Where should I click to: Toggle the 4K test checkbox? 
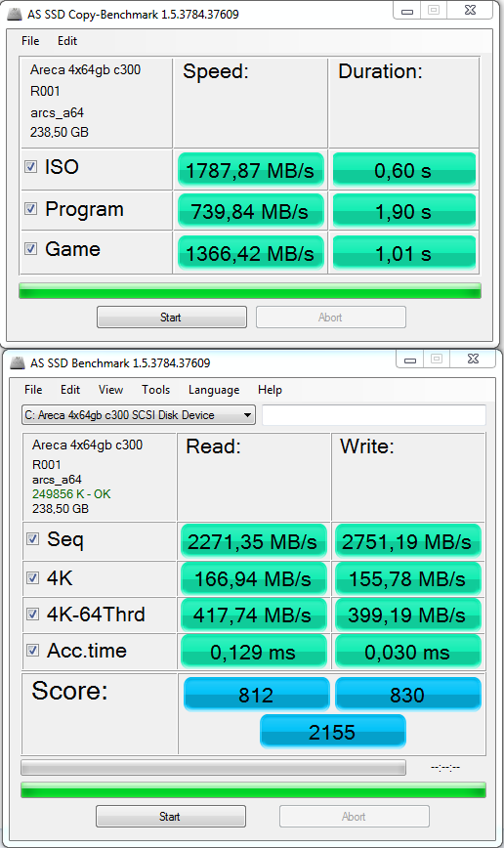(x=33, y=578)
